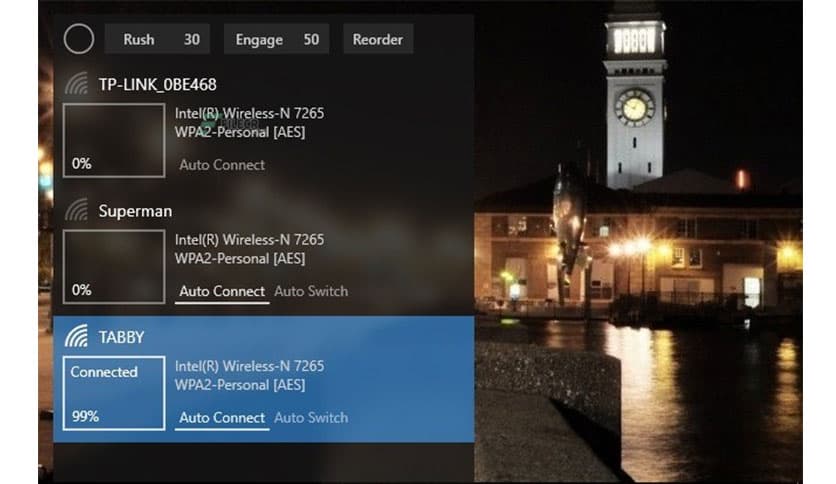Click the 0% signal box for TP-LINK_0BE468

tap(114, 140)
